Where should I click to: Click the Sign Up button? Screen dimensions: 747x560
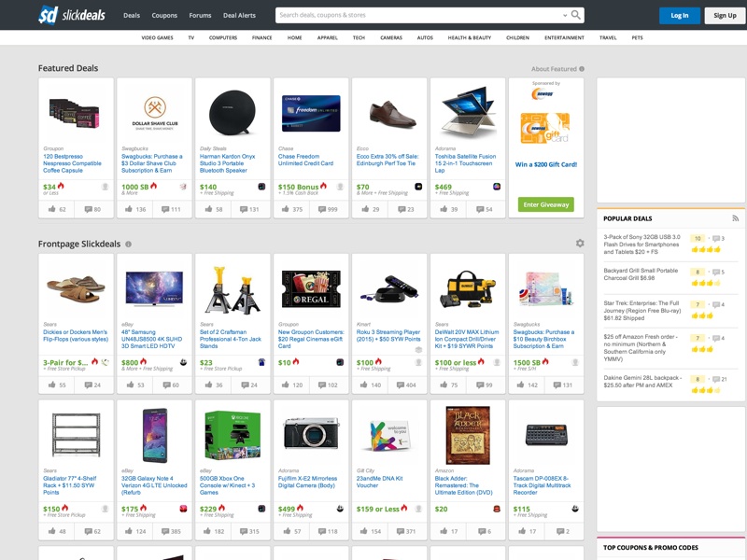click(725, 15)
